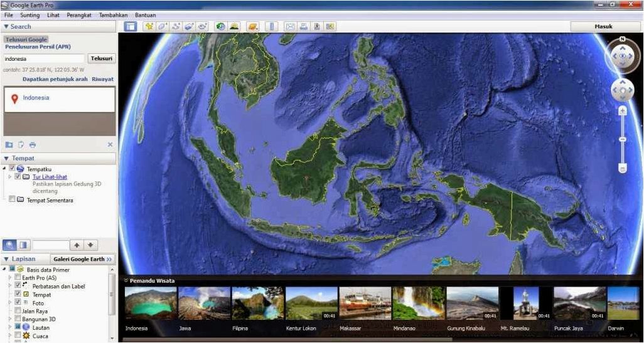Enable the Cuaca layer checkbox

17,335
